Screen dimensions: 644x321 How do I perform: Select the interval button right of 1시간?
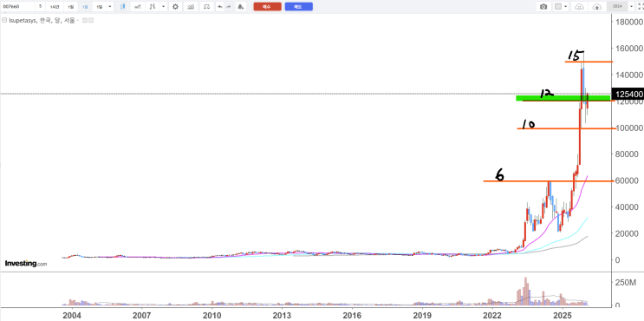(71, 7)
